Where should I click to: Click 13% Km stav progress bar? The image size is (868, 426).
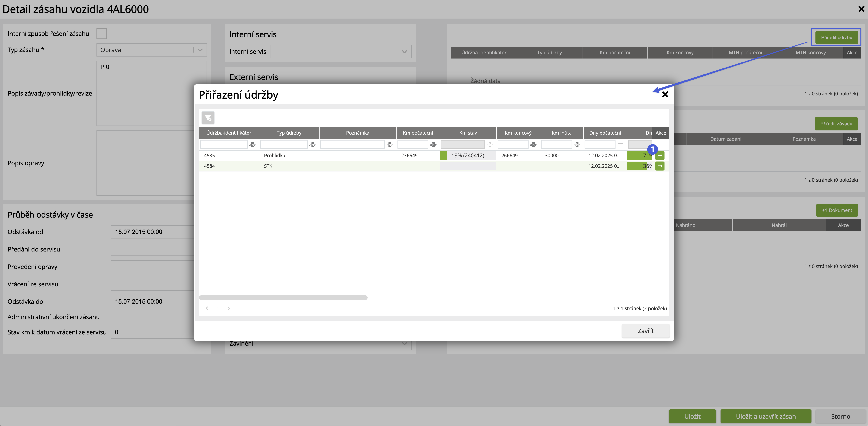pos(467,156)
